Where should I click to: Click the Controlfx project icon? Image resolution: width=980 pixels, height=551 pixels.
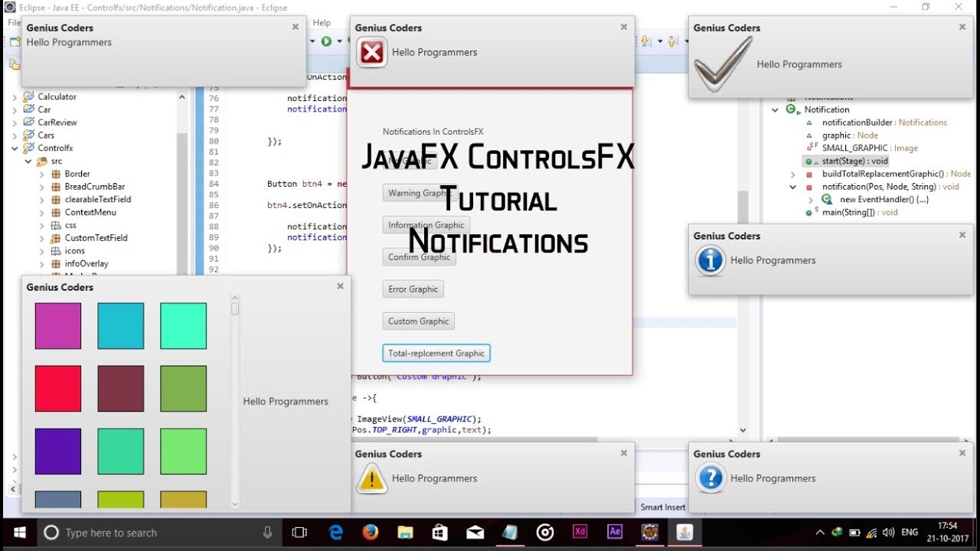coord(29,148)
